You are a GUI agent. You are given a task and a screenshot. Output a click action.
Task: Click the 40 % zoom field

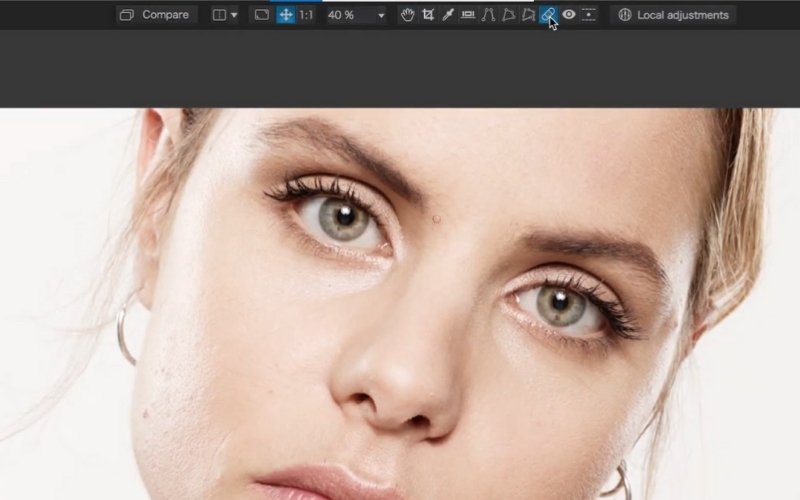[x=347, y=15]
